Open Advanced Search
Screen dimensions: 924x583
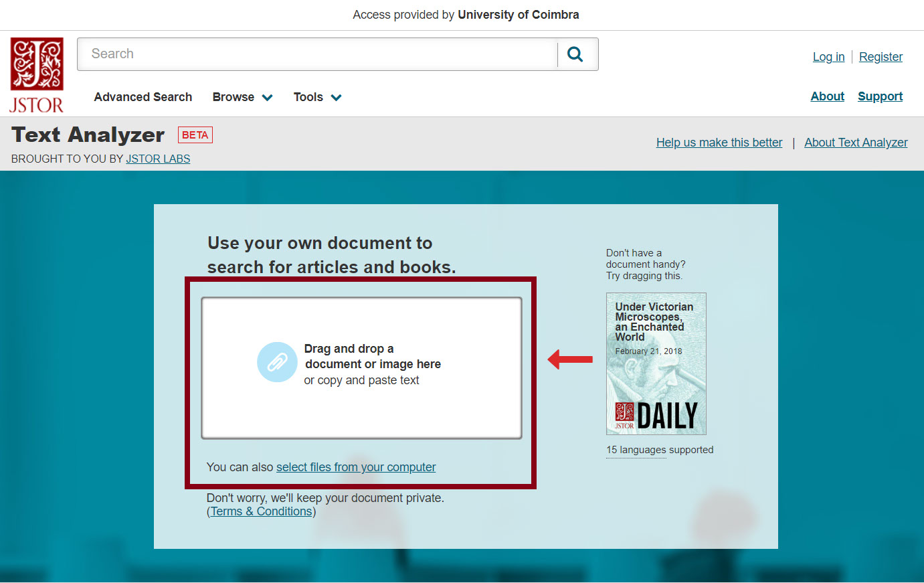(143, 97)
